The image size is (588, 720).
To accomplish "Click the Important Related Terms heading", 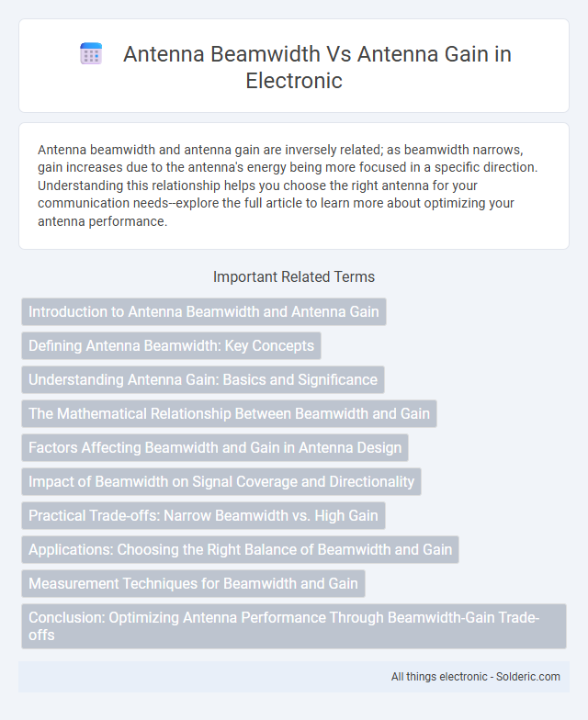I will click(x=294, y=277).
